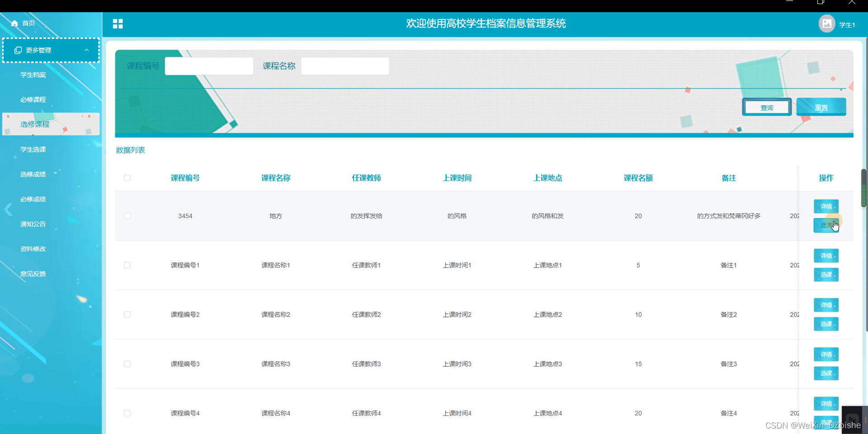868x434 pixels.
Task: Click cell 上课时间1
Action: click(457, 265)
